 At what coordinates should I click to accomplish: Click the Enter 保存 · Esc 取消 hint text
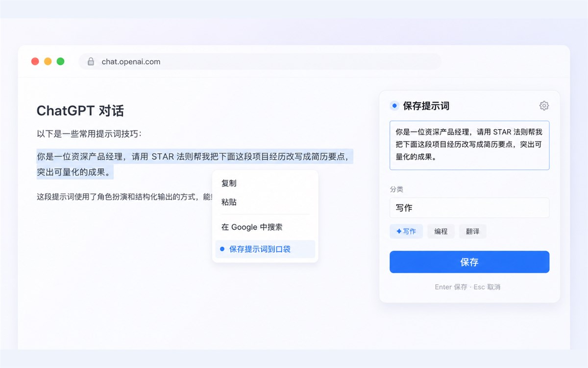point(467,287)
